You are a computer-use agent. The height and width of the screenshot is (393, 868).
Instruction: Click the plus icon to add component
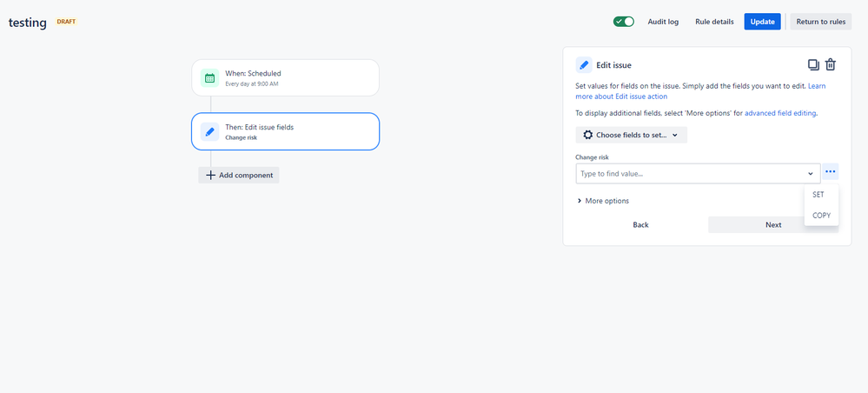coord(210,175)
